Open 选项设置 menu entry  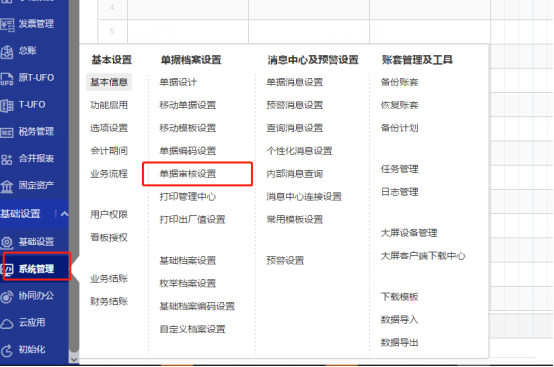point(109,128)
